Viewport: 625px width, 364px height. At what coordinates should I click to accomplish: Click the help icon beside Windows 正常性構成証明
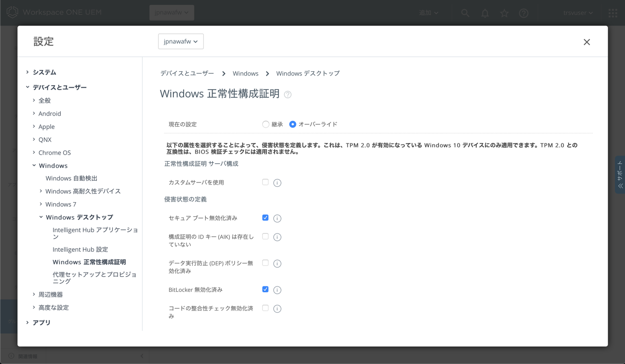(288, 94)
